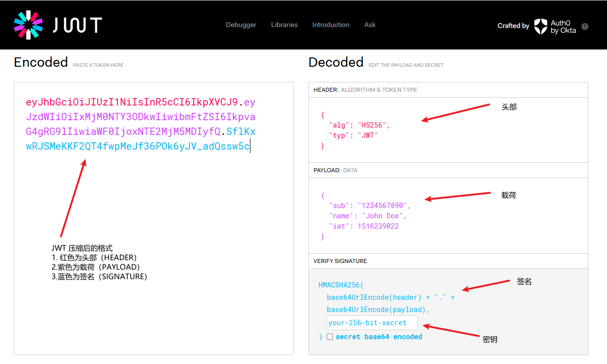Click the "iat": 1516239022 line
Viewport: 607px width, 364px height.
coord(364,226)
